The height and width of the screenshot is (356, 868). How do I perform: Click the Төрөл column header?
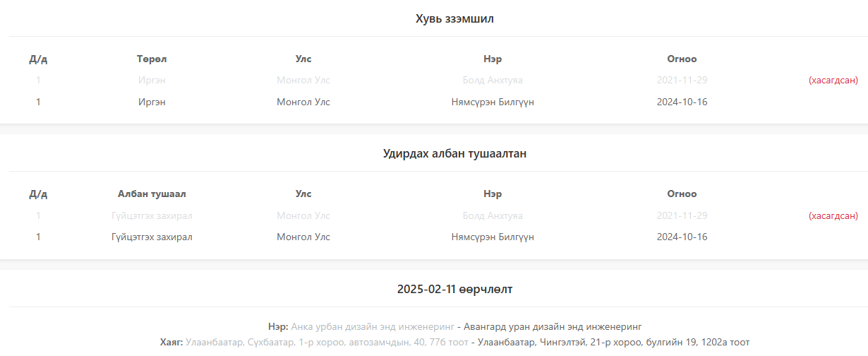(152, 59)
